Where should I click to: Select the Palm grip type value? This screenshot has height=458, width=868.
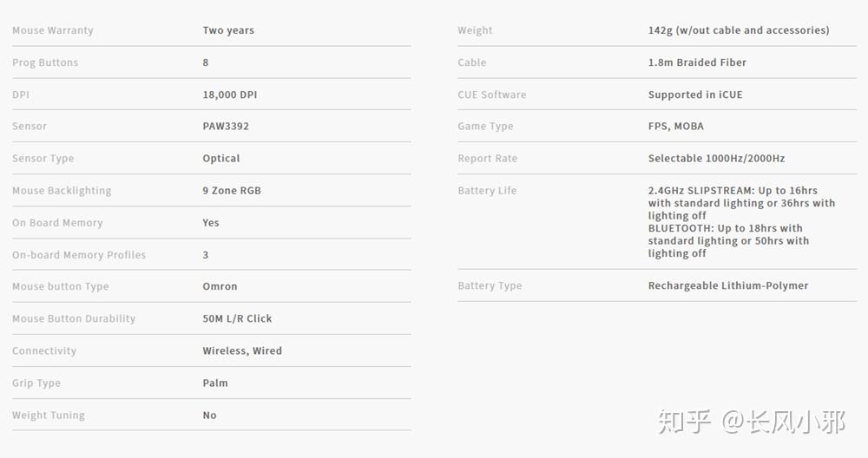tap(215, 383)
